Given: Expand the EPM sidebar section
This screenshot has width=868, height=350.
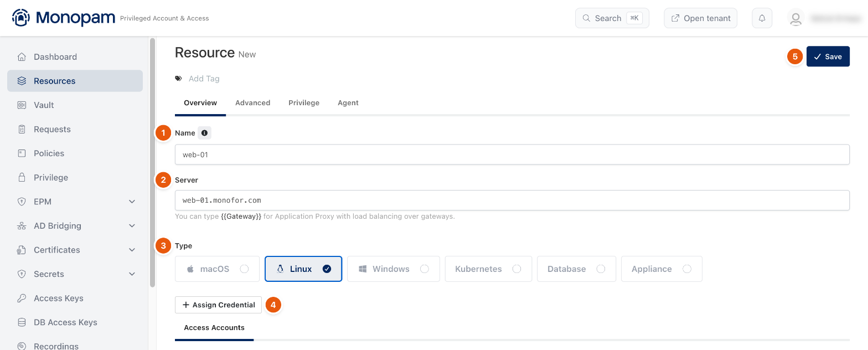Looking at the screenshot, I should (x=132, y=202).
